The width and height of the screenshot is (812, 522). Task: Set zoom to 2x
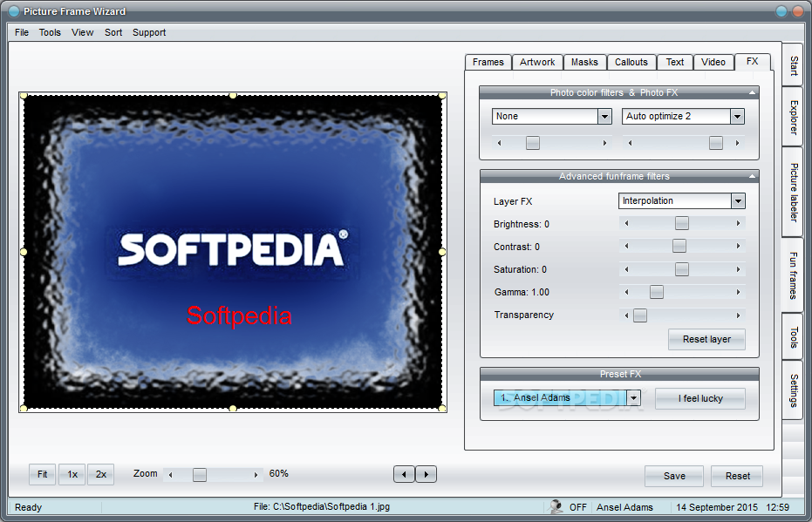click(101, 474)
